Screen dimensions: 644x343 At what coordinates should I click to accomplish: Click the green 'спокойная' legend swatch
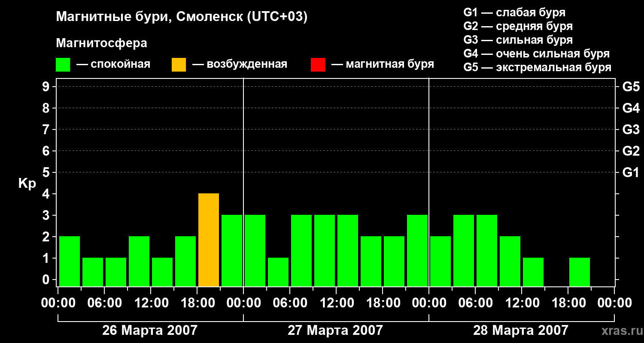pyautogui.click(x=63, y=65)
